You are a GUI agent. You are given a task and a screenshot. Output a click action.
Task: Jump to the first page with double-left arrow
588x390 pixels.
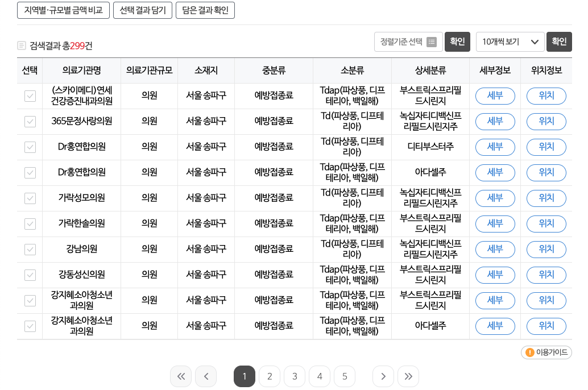click(181, 376)
